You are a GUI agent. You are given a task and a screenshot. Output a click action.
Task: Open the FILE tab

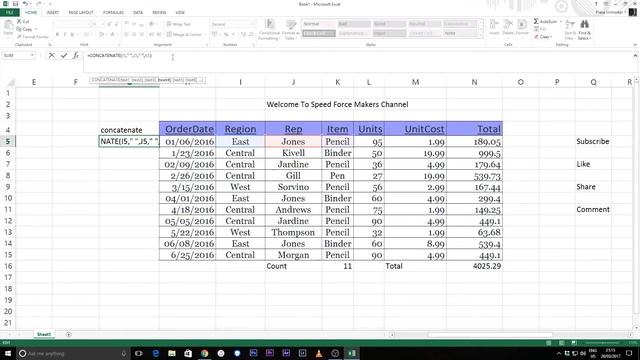point(9,12)
